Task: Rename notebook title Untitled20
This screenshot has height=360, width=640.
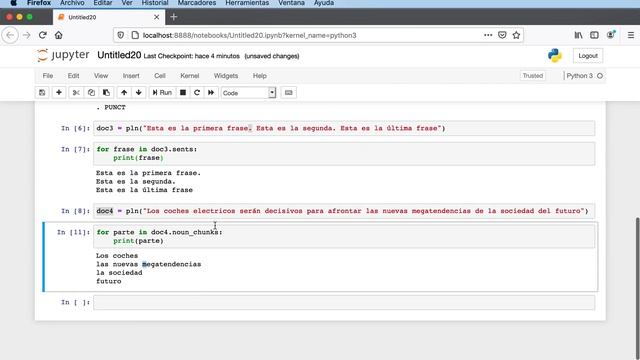Action: click(119, 56)
